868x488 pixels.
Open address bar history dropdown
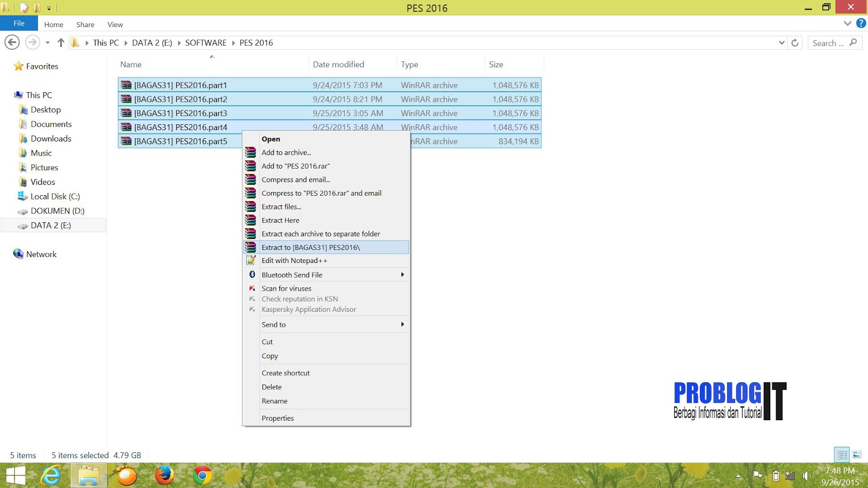point(782,43)
